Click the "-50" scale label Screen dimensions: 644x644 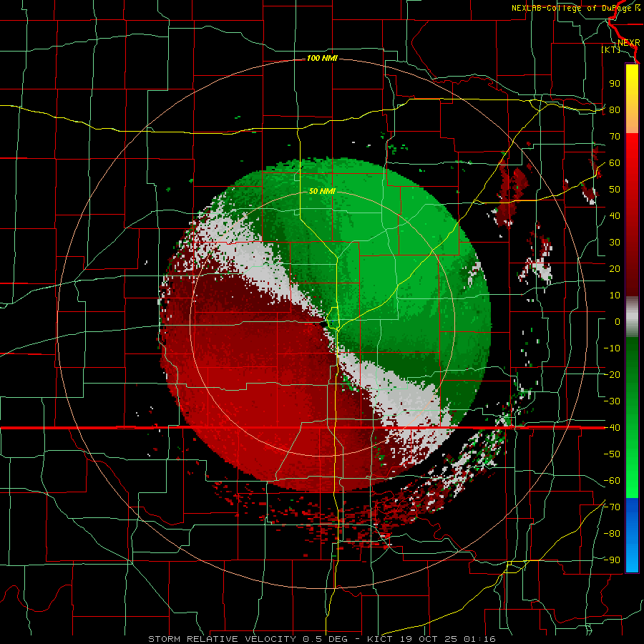point(612,454)
